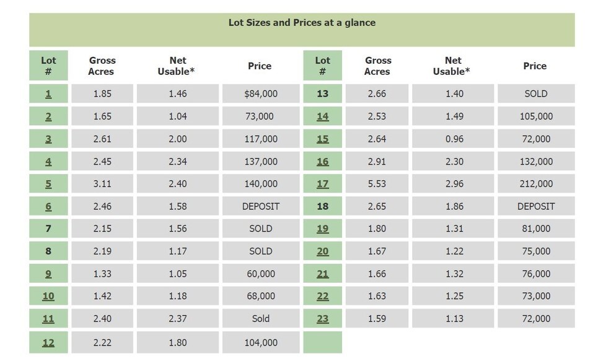Open the Lot 23 link
The width and height of the screenshot is (606, 364).
tap(323, 319)
